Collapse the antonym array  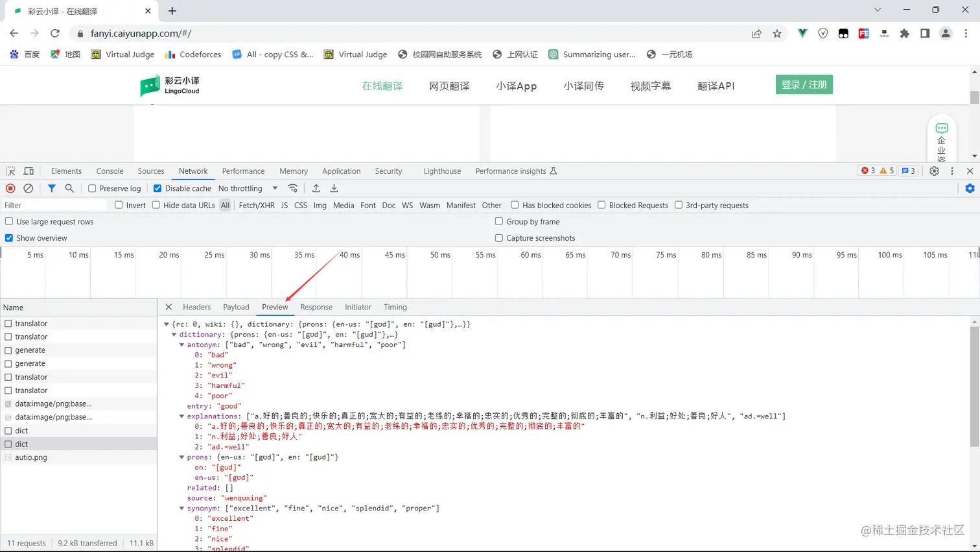coord(182,345)
